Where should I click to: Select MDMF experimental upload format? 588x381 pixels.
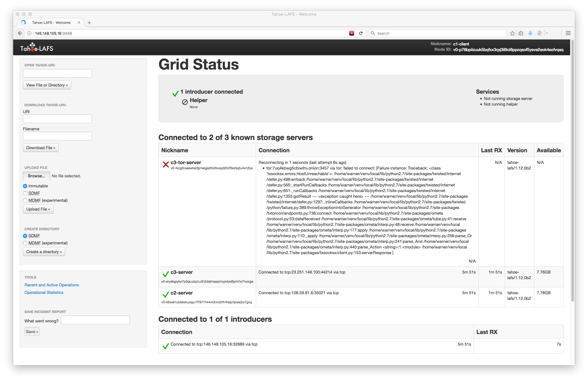click(25, 201)
